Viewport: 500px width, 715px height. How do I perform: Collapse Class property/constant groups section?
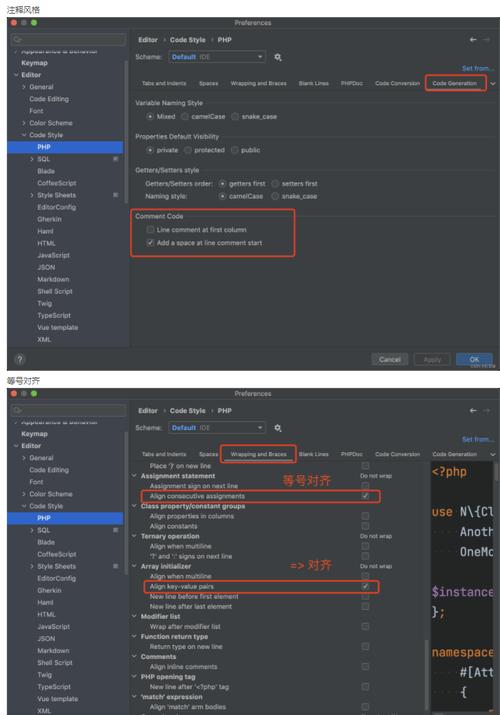pos(134,506)
